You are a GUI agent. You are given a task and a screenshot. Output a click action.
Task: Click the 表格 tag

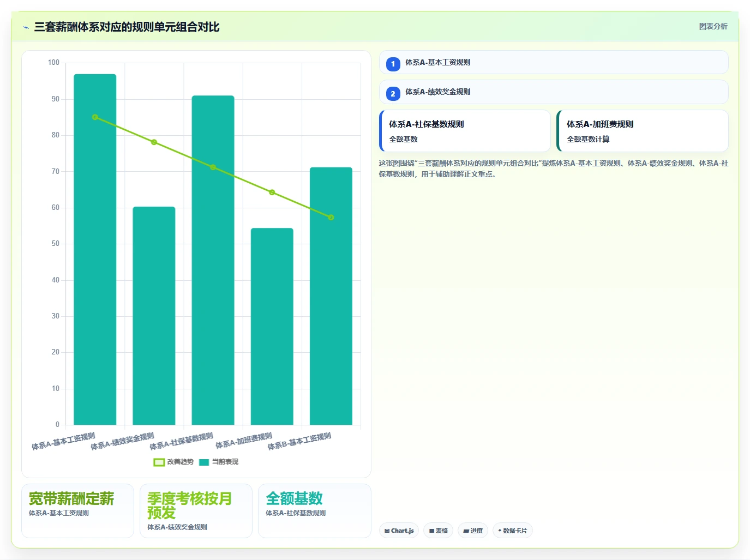438,531
